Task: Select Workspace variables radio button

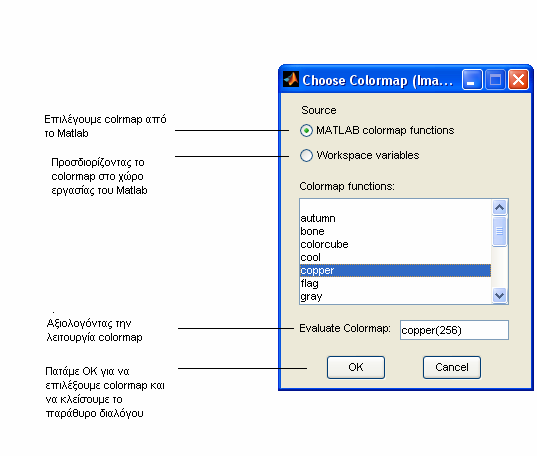Action: coord(306,156)
